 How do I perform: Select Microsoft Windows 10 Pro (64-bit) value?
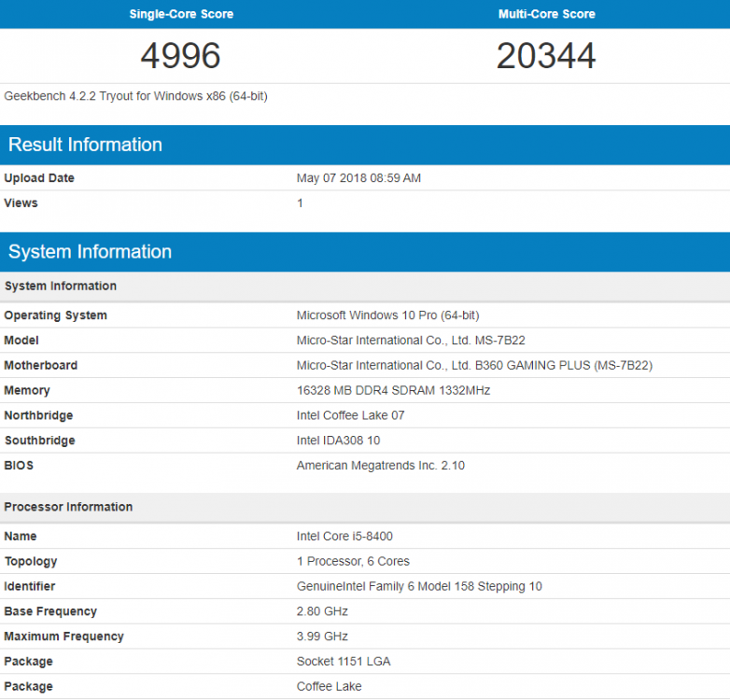coord(387,315)
